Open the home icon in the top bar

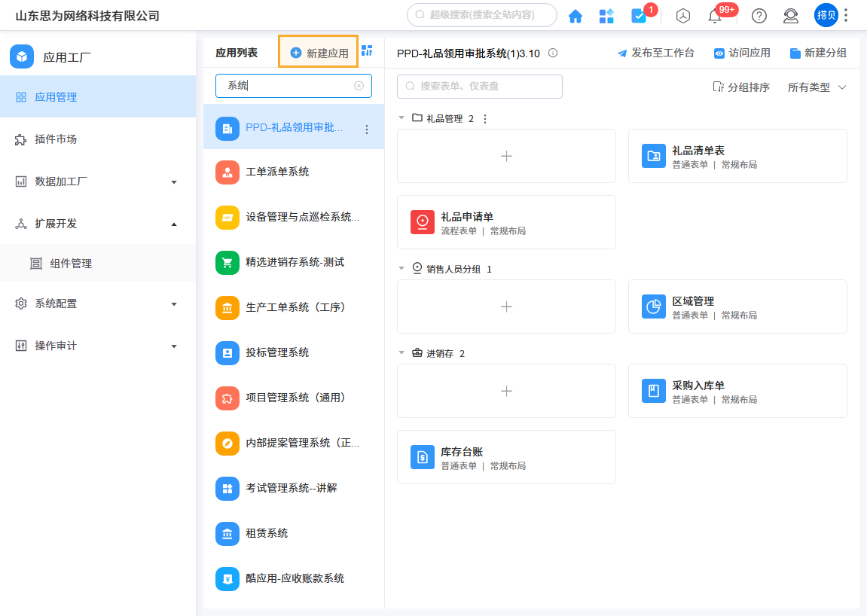575,15
